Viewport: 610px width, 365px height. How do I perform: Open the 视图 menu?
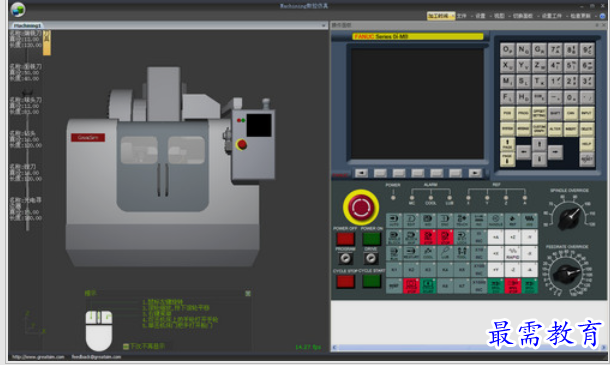[x=500, y=16]
